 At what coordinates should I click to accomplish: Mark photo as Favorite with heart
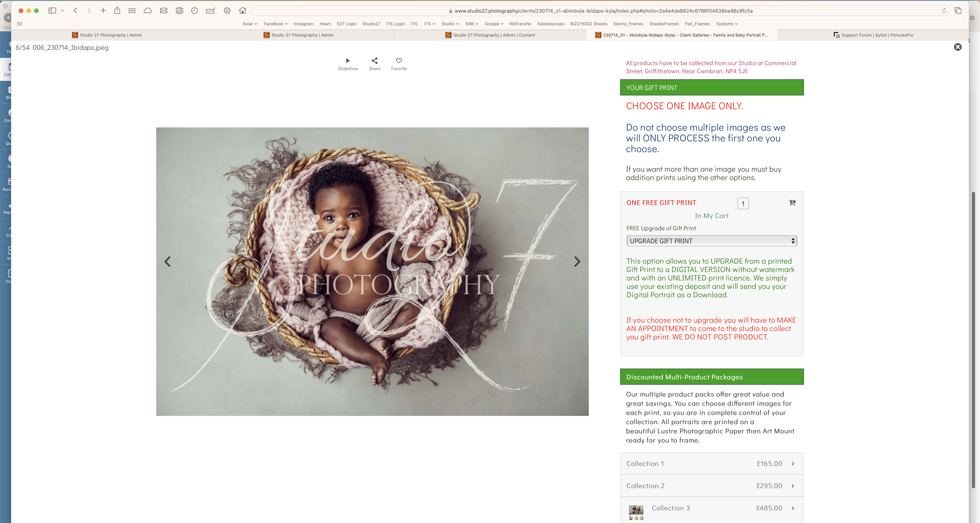pos(399,64)
